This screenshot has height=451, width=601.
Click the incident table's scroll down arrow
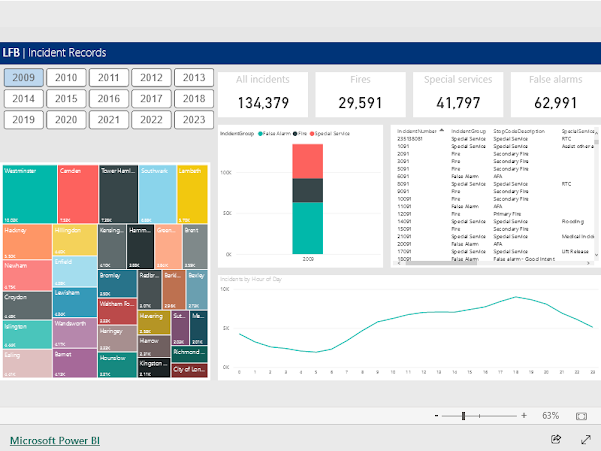click(596, 255)
